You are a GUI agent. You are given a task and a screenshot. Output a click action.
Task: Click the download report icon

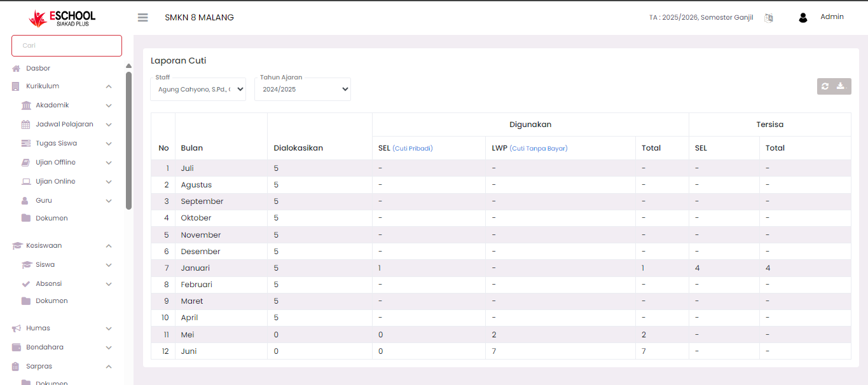(x=841, y=86)
